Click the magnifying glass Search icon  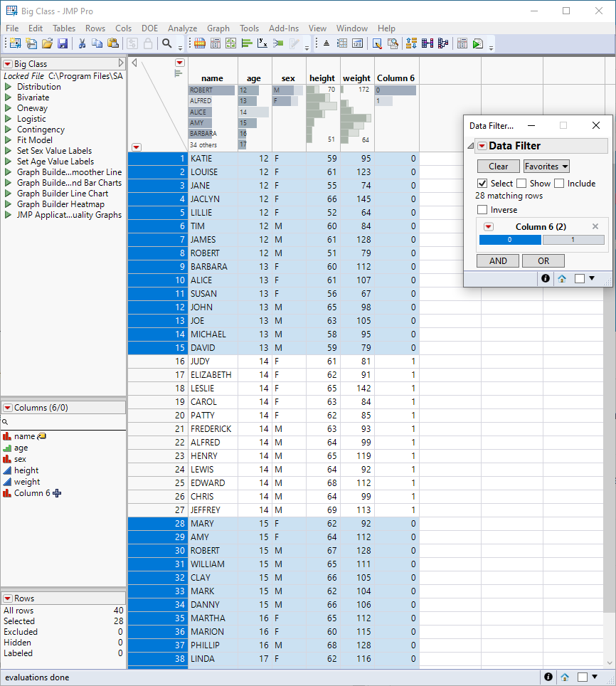tap(167, 44)
